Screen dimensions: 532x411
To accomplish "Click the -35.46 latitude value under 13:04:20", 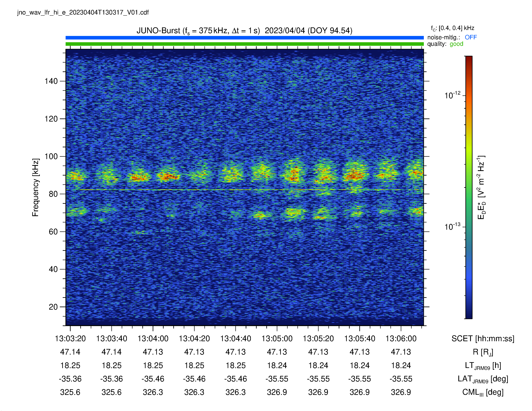I will (194, 379).
